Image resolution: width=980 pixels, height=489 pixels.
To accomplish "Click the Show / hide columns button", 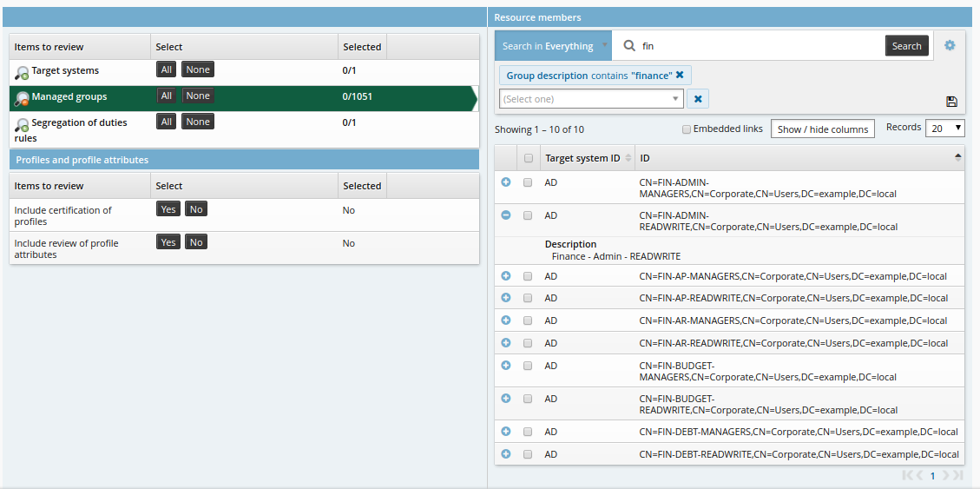I will click(x=822, y=129).
